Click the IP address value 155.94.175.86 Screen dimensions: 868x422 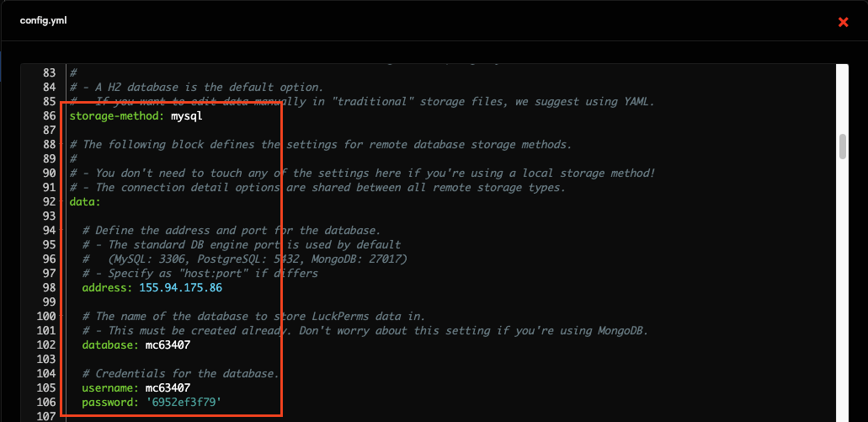180,288
